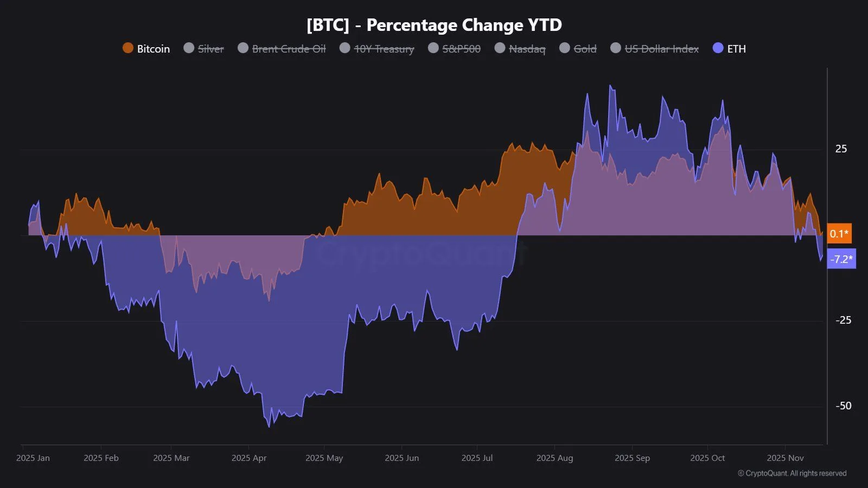Click the purple ETH legend dot
Viewport: 868px width, 488px height.
(718, 48)
